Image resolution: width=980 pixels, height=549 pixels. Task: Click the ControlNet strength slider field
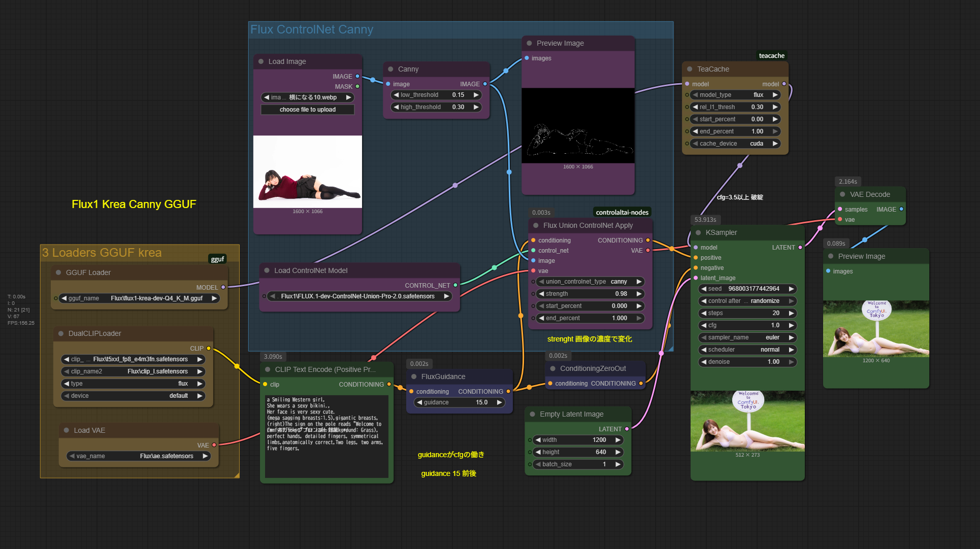pyautogui.click(x=590, y=294)
